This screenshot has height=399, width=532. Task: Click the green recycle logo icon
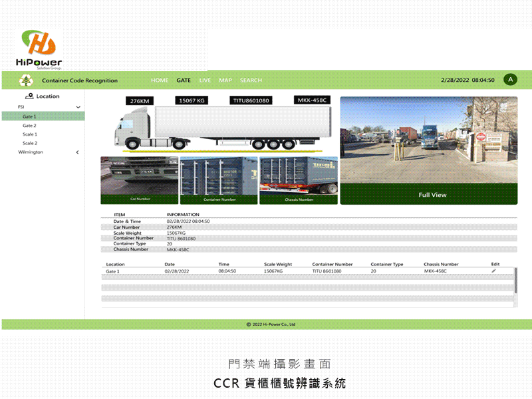[x=26, y=80]
